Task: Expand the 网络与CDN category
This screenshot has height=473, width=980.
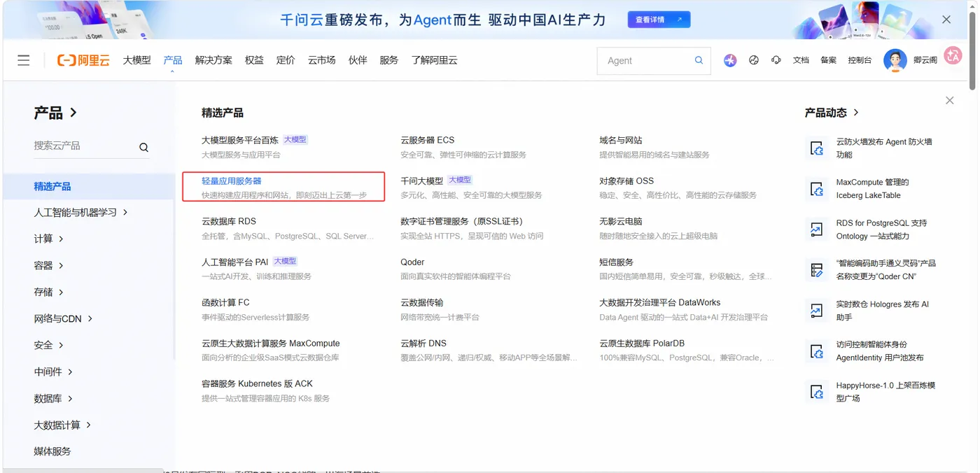Action: 64,318
